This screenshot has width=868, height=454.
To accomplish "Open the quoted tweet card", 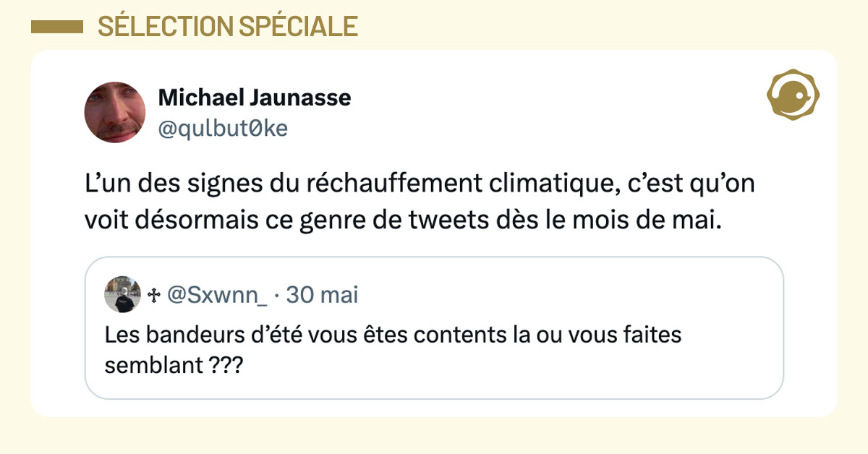I will 434,382.
